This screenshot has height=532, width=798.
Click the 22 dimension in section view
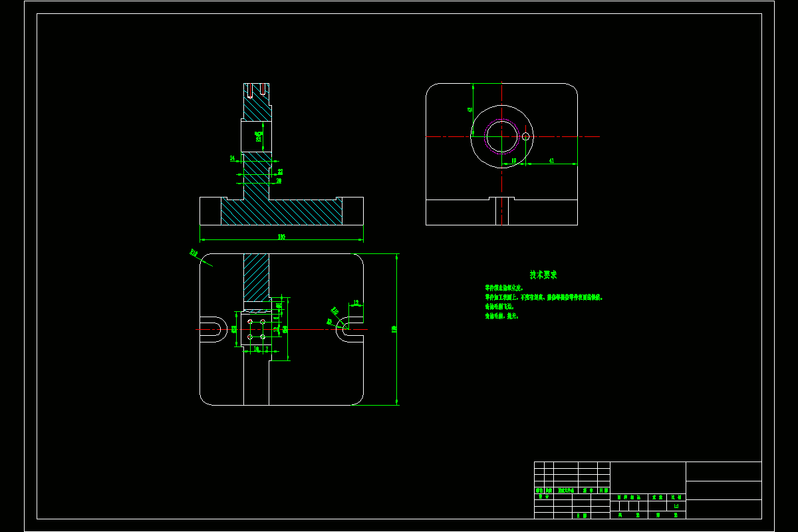(x=280, y=172)
